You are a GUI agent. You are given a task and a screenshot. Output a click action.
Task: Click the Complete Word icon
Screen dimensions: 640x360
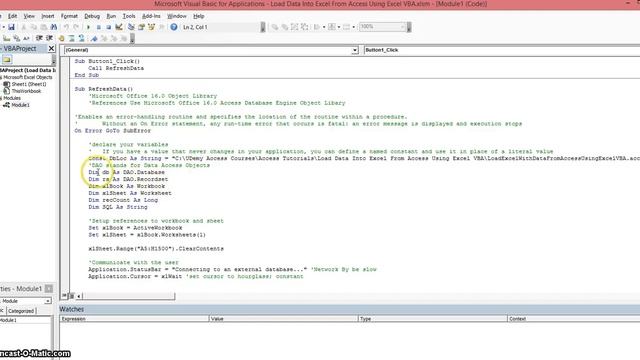point(27,38)
